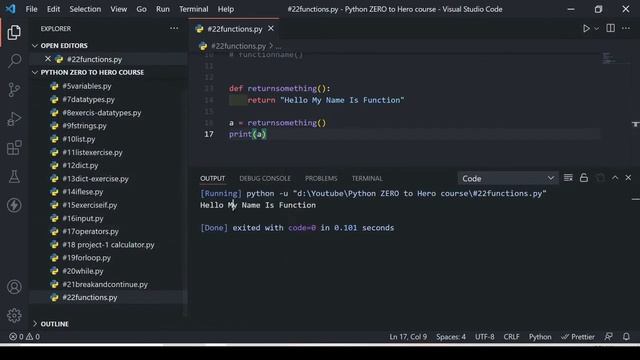Open the Testing flask view

[x=14, y=176]
